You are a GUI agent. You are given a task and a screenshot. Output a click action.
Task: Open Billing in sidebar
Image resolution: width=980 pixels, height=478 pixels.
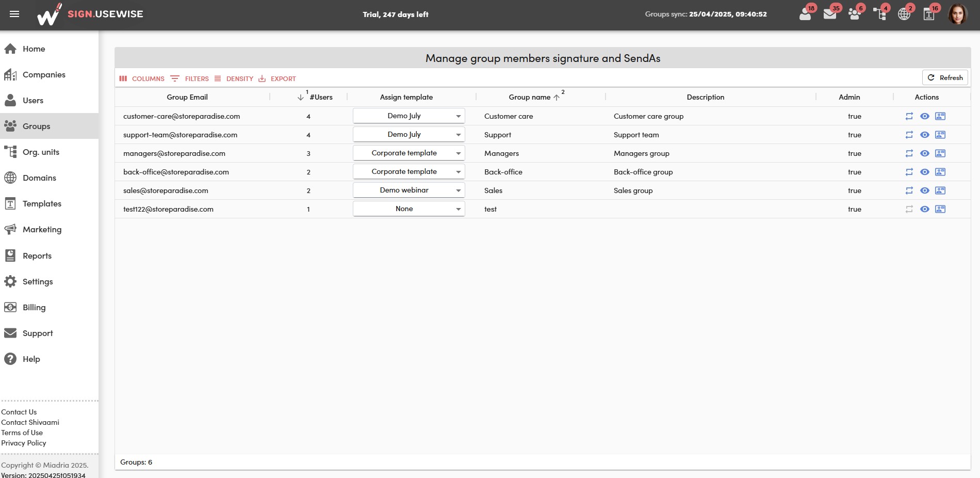[x=49, y=307]
